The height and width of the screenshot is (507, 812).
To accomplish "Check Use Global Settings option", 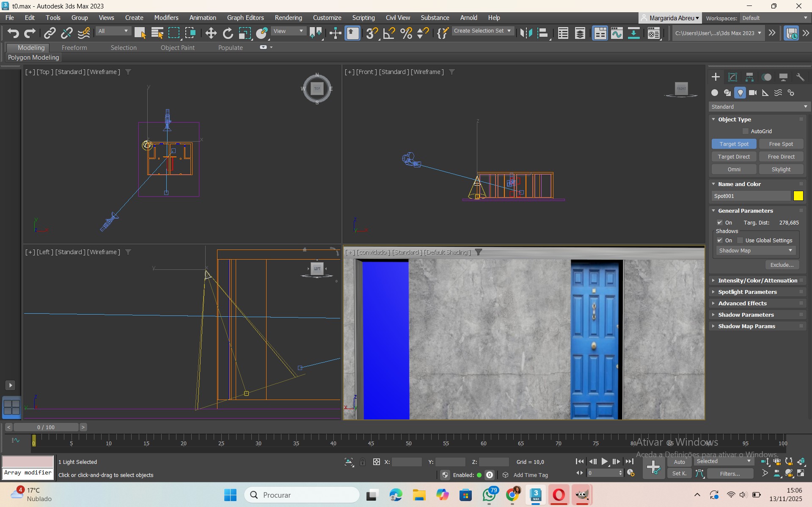I will (x=740, y=240).
